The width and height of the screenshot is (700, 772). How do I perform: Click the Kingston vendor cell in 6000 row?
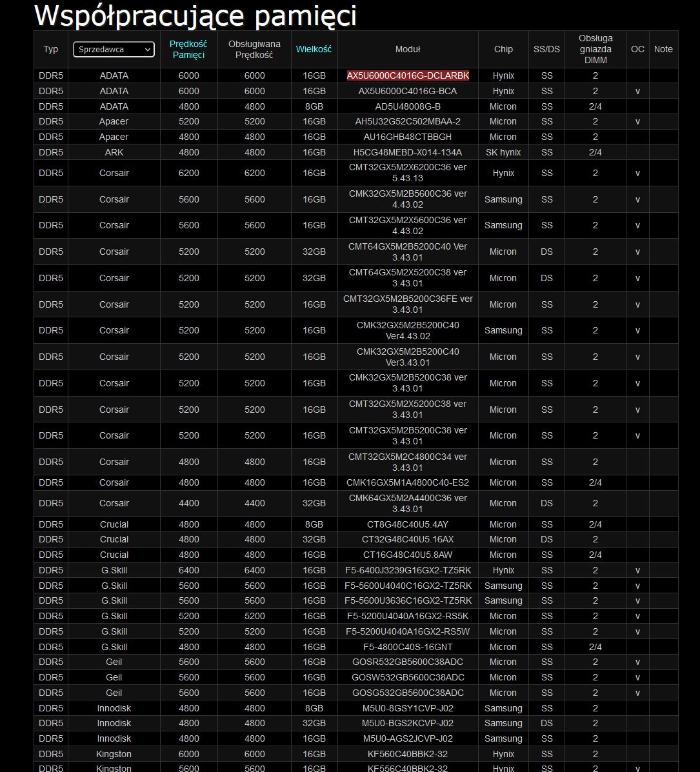[114, 754]
